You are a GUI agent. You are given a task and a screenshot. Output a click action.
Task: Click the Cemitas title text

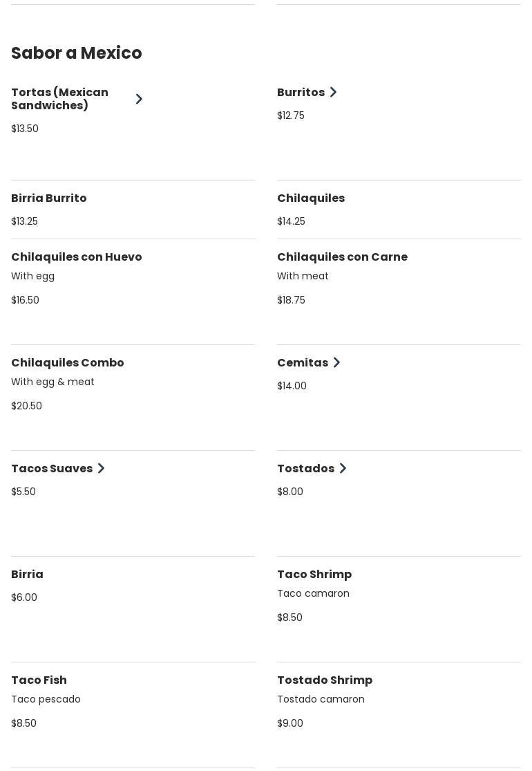pyautogui.click(x=303, y=362)
